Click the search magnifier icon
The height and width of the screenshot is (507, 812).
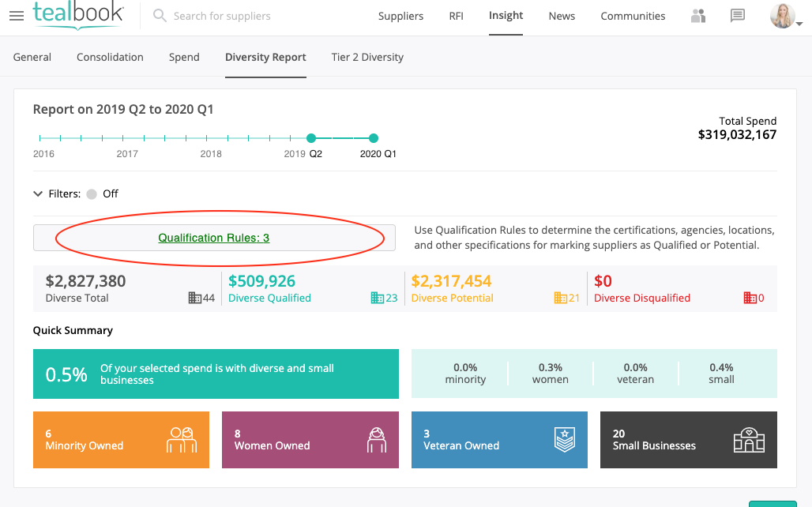click(x=160, y=16)
